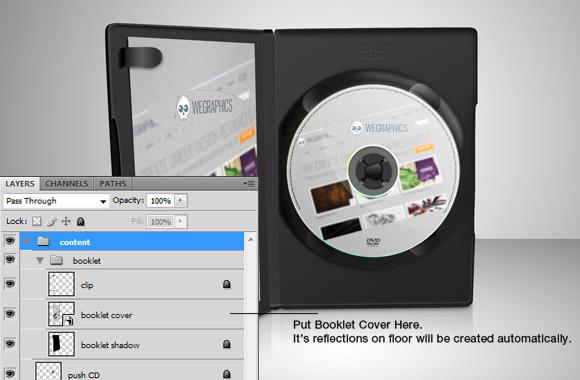Click the lock icon on booklet shadow layer
580x380 pixels.
[226, 344]
